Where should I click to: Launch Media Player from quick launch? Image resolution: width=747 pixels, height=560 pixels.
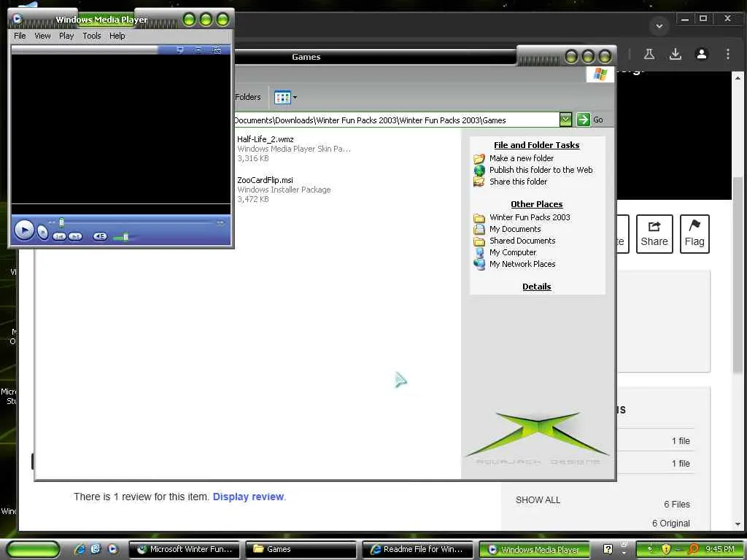(x=112, y=549)
